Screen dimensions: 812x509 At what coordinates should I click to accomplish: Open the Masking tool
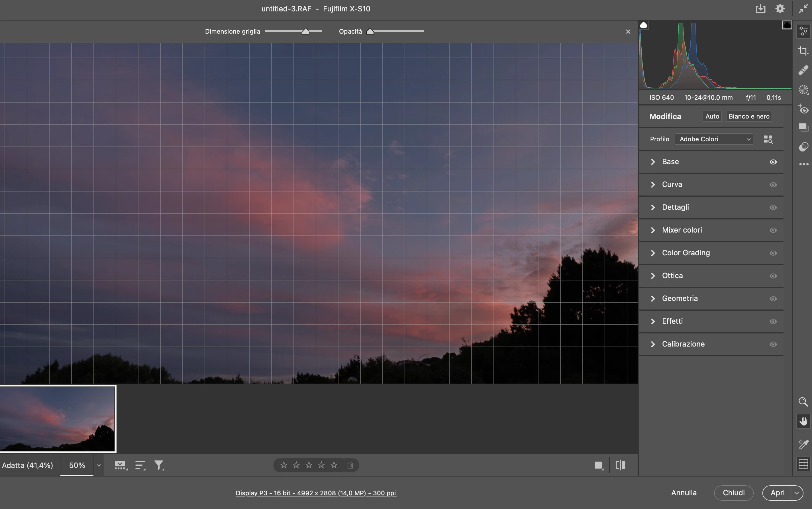tap(803, 89)
